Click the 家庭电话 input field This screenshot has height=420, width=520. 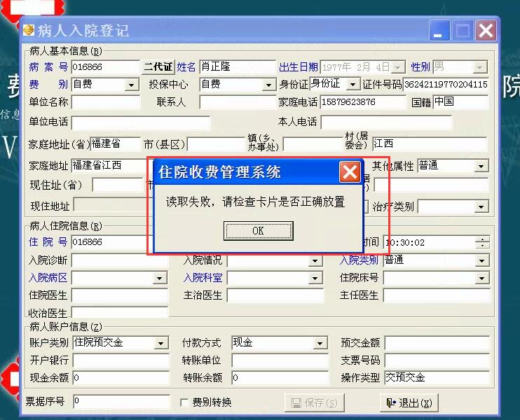(x=363, y=102)
